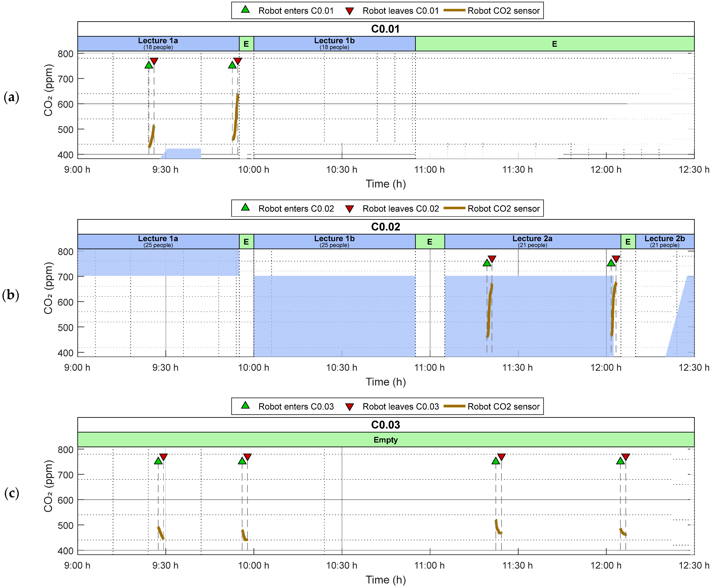Image resolution: width=713 pixels, height=588 pixels.
Task: Click first brown CO2 curve in Lecture 2a region
Action: [x=489, y=310]
